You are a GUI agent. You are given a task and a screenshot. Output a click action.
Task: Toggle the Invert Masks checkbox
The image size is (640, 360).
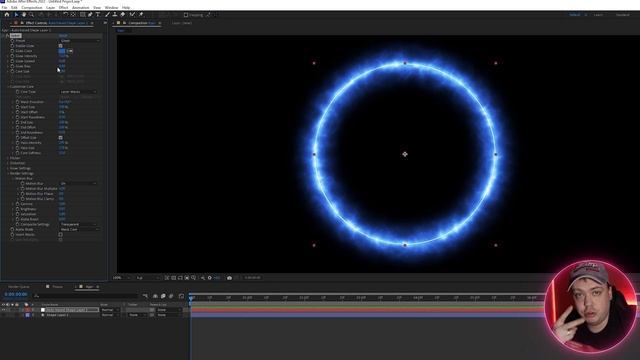point(60,235)
